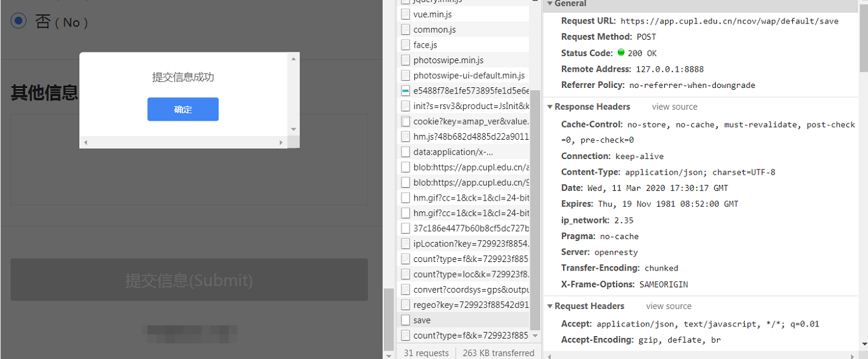Click the Content-Type application/json value
This screenshot has height=359, width=868.
tap(700, 172)
